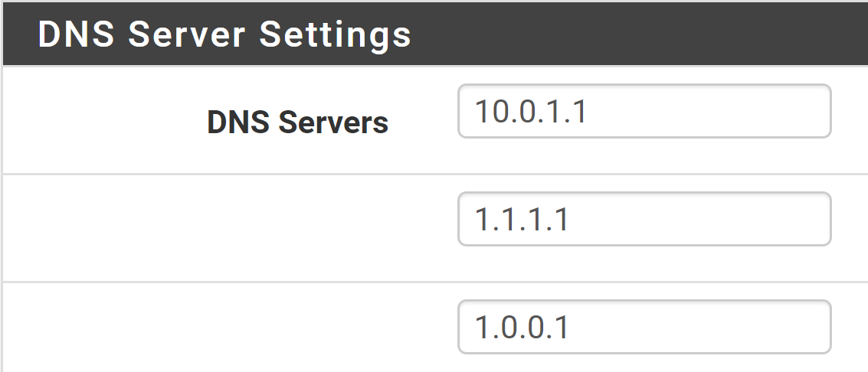868x372 pixels.
Task: Click the DNS Server Settings panel heading text
Action: (x=224, y=34)
